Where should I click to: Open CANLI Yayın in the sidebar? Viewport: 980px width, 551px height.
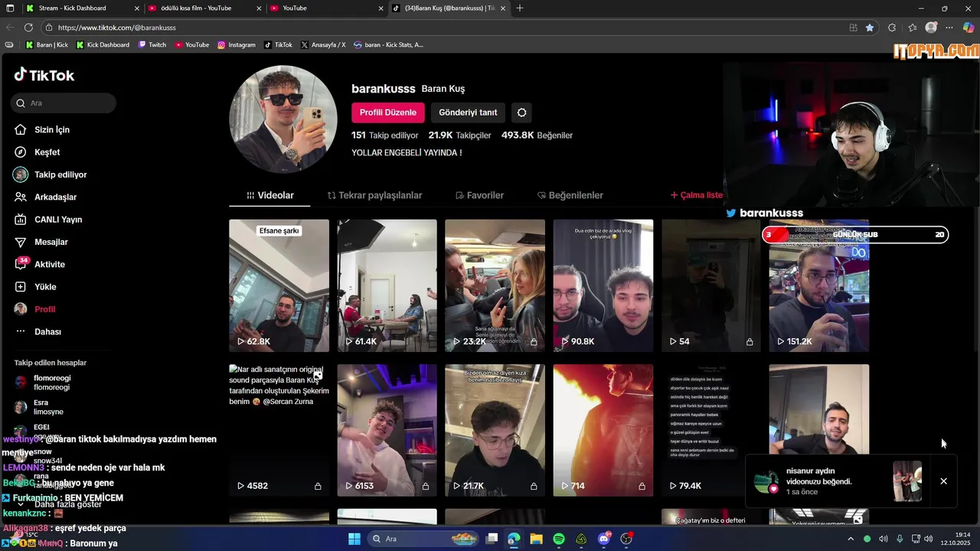click(47, 220)
